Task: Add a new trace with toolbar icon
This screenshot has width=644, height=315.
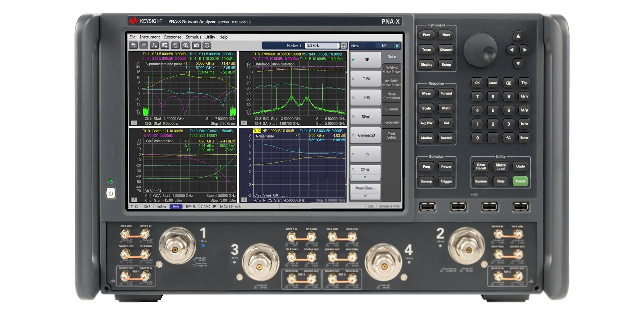Action: [x=154, y=45]
